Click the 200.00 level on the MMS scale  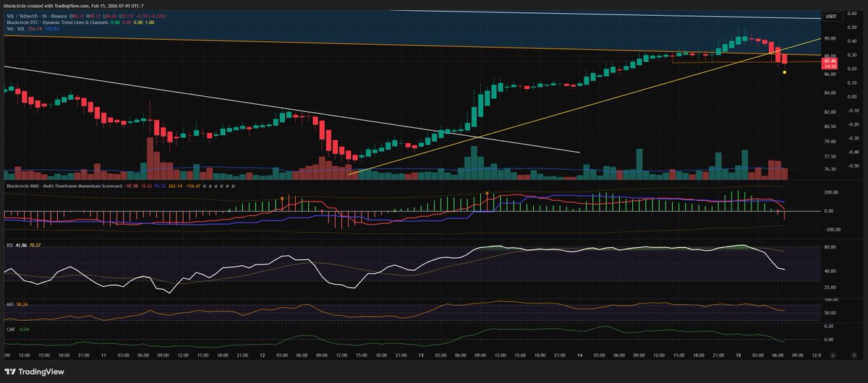[x=830, y=193]
